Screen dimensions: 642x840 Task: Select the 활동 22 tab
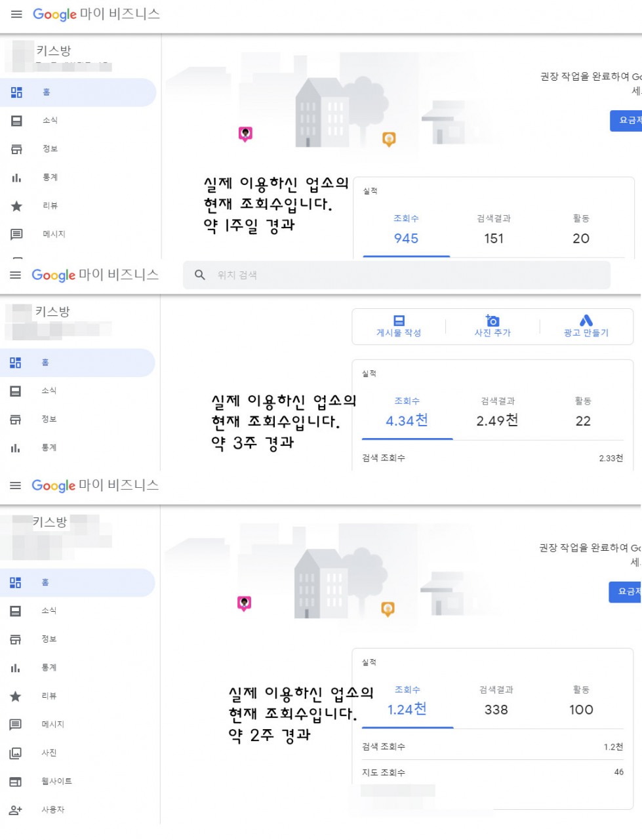point(583,412)
